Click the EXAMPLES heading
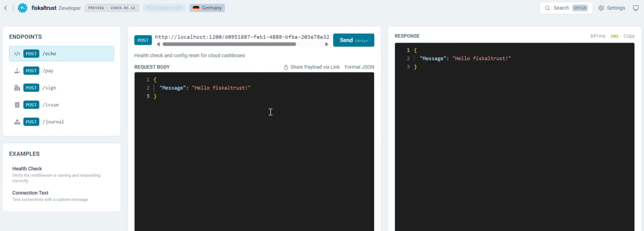 click(x=24, y=154)
